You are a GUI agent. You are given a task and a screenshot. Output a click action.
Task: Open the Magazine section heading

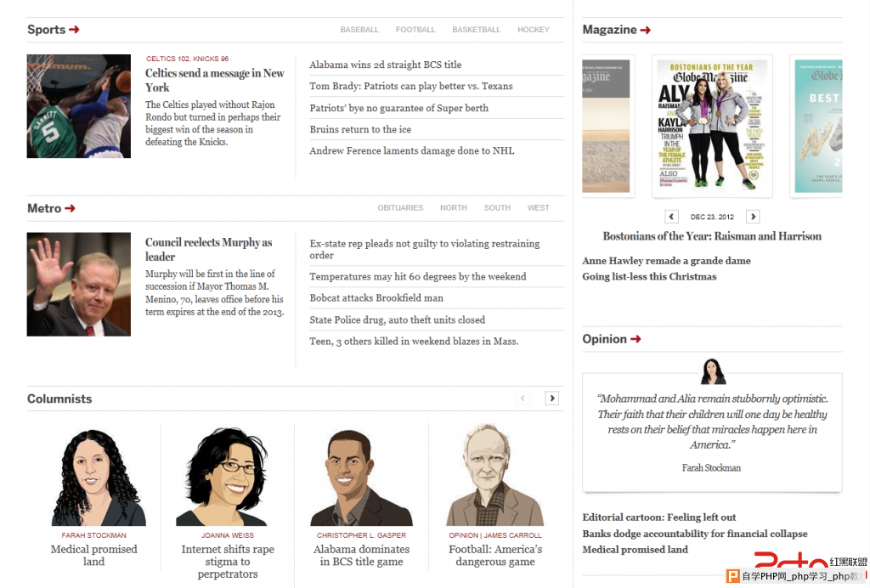click(609, 30)
